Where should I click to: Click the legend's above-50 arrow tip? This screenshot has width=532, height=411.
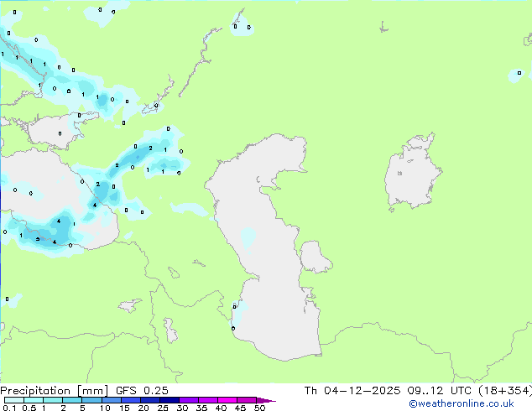(x=266, y=400)
